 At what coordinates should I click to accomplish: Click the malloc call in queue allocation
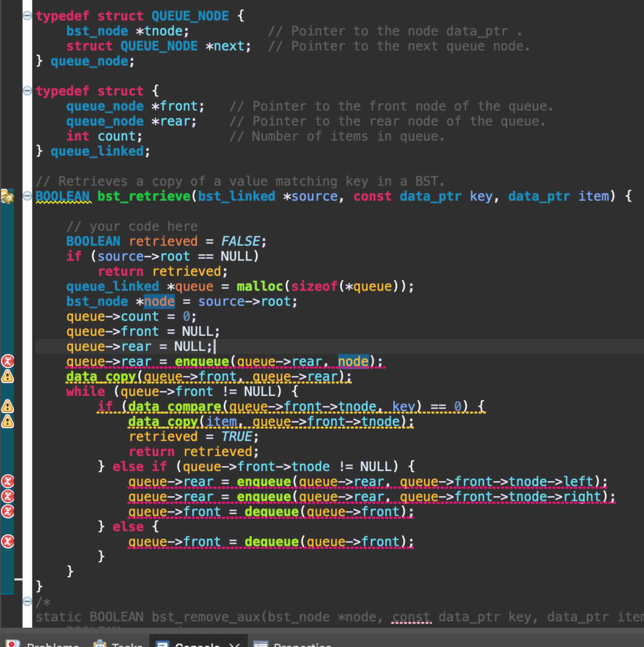tap(260, 286)
